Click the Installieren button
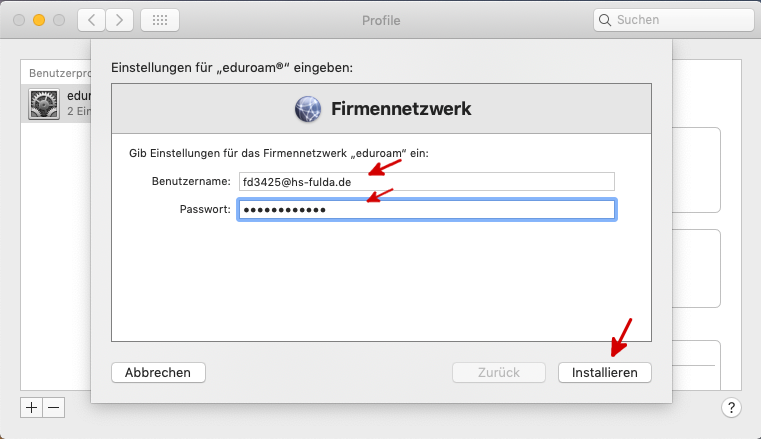Screen dimensions: 761x439 pyautogui.click(x=604, y=372)
